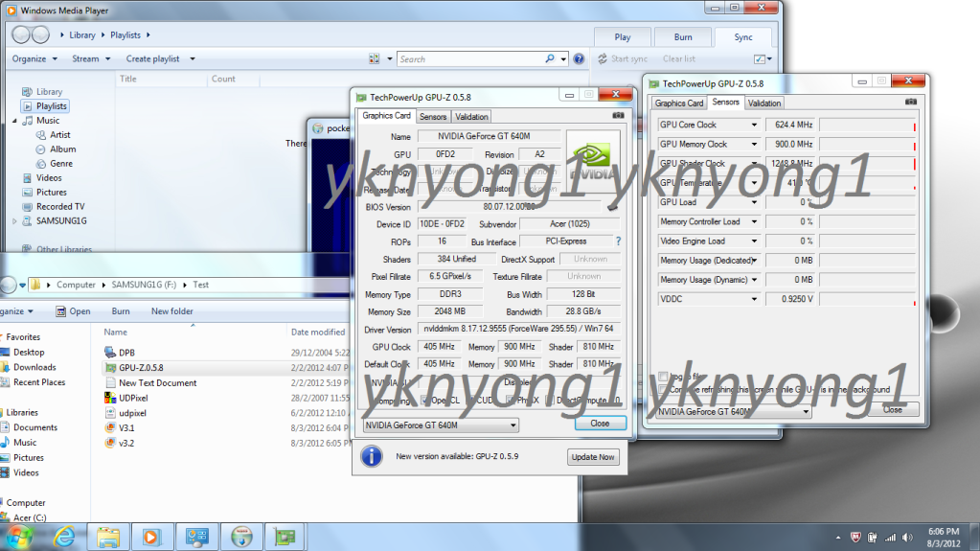
Task: Click the blue info icon beside the new version notice
Action: (x=372, y=456)
